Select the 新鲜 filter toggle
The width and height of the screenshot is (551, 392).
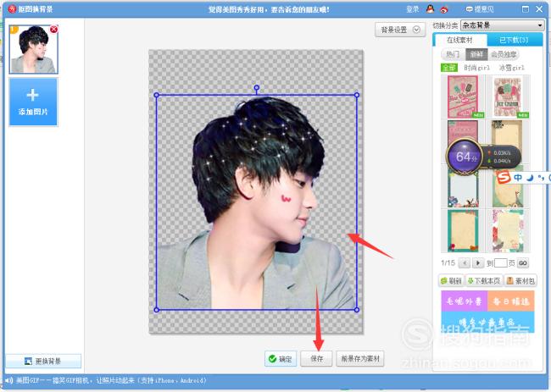coord(476,54)
